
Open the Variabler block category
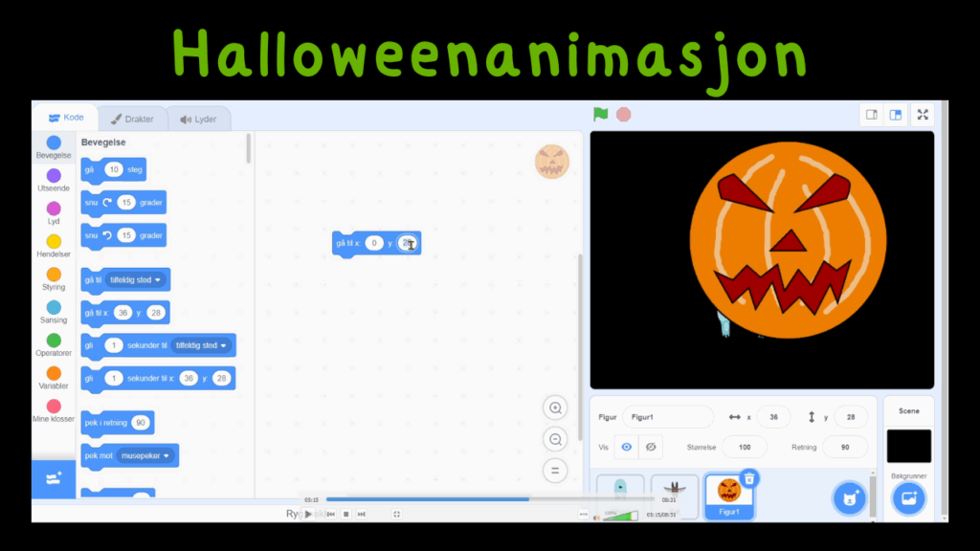point(54,378)
